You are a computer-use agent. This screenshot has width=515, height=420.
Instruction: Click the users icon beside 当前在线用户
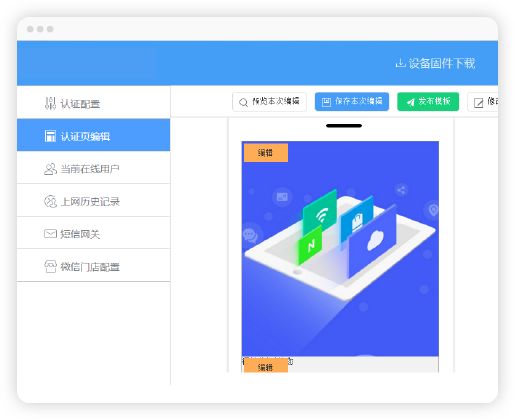[50, 169]
